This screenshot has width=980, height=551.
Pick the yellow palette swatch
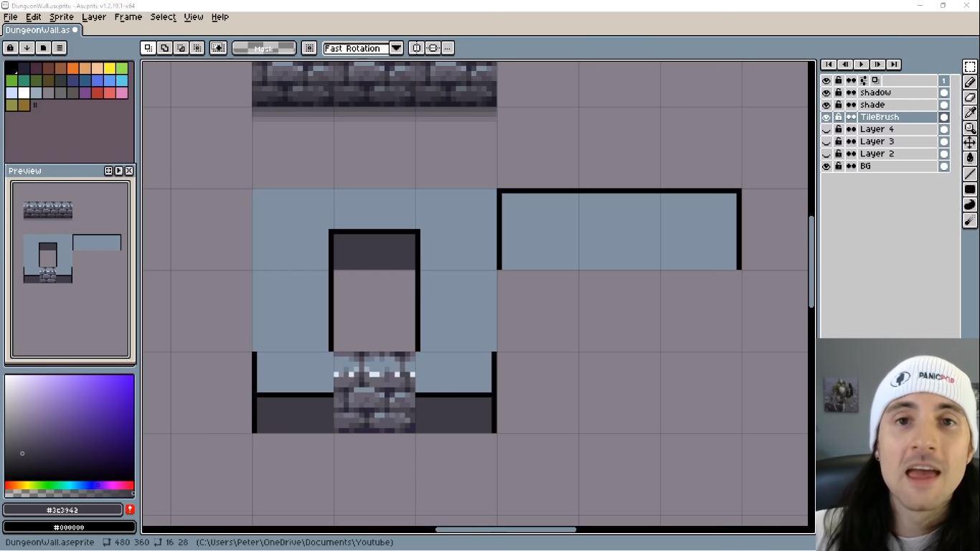pos(110,68)
